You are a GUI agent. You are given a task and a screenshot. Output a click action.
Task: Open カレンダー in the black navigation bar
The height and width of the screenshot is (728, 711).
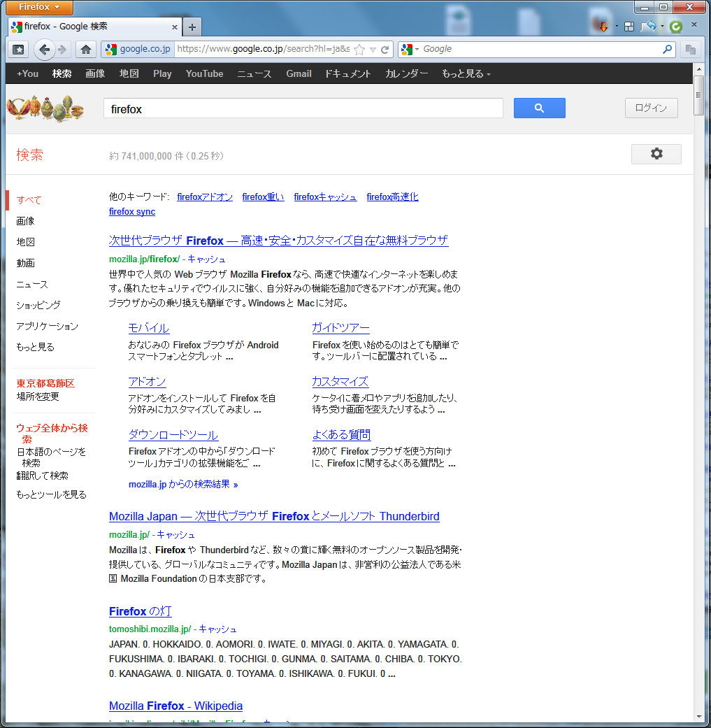[407, 74]
